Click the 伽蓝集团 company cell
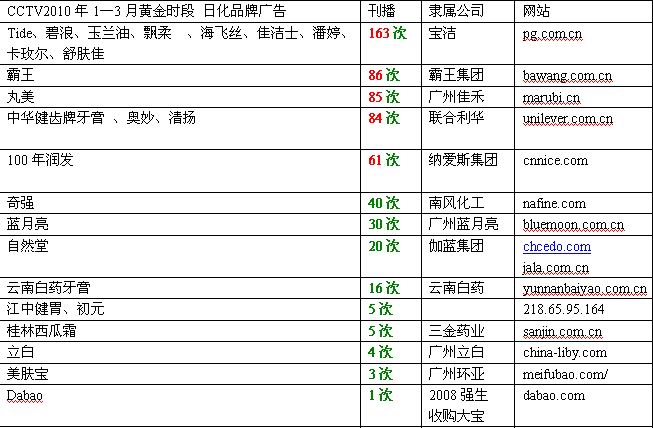Screen dimensions: 653x428 pyautogui.click(x=456, y=246)
